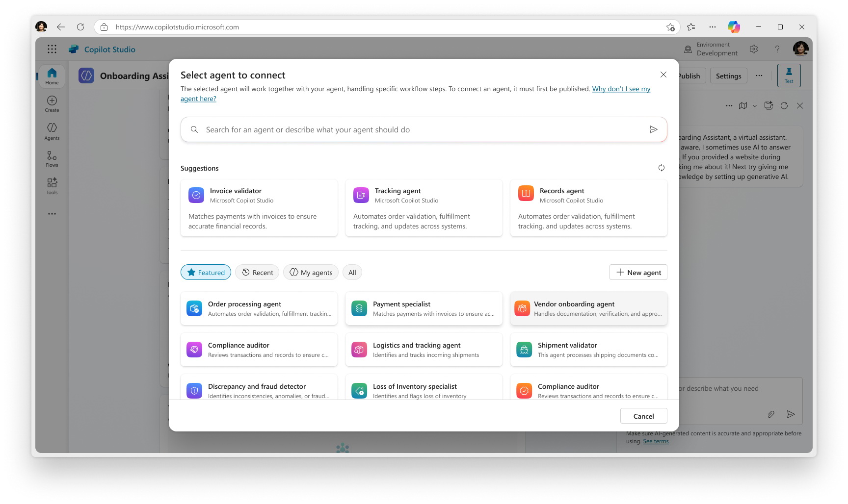Open Create in the left sidebar

coord(52,103)
